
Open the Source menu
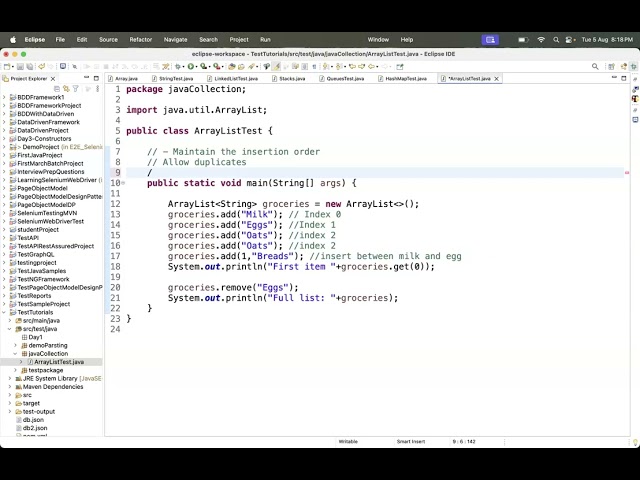click(x=108, y=40)
